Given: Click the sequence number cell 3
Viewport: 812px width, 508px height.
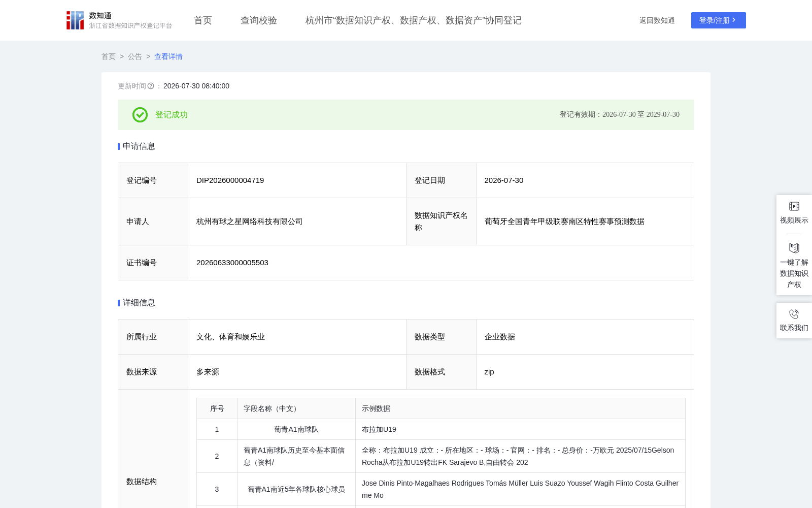Looking at the screenshot, I should 217,489.
